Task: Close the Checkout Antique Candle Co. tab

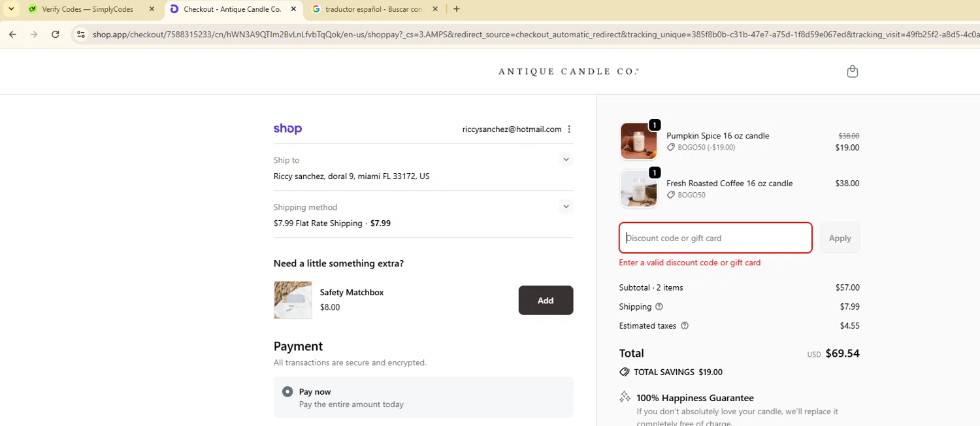Action: tap(293, 9)
